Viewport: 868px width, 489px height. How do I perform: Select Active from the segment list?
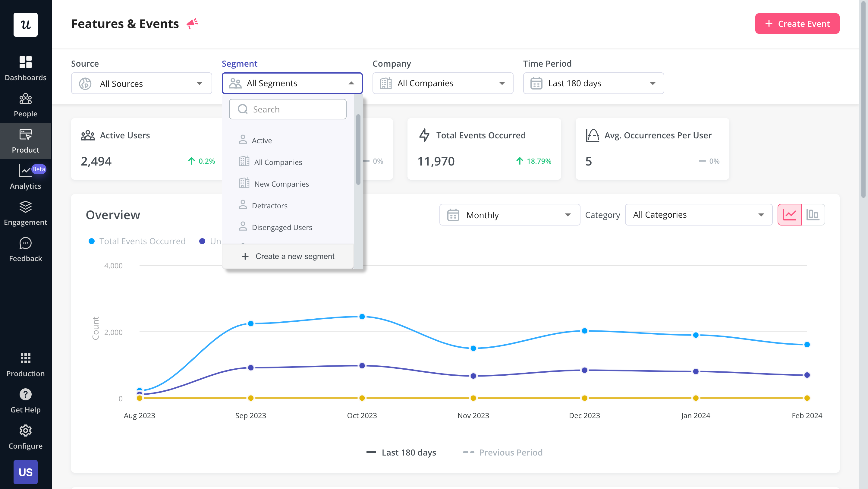click(x=262, y=140)
